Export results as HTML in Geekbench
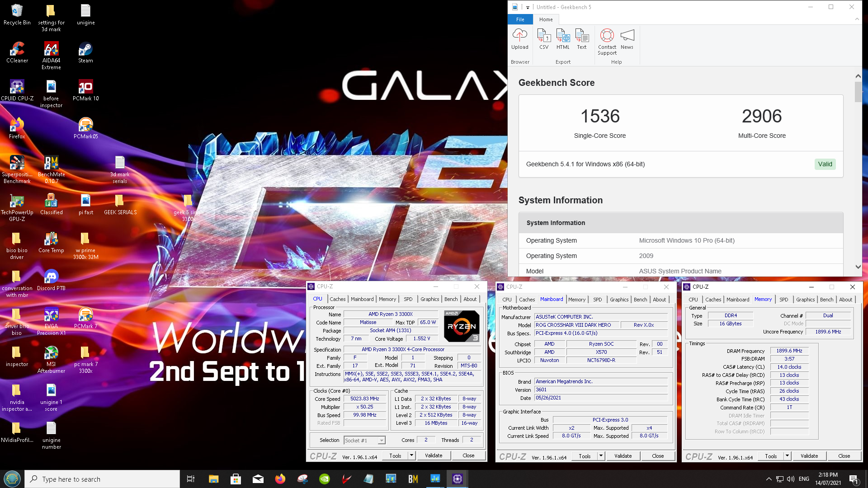The width and height of the screenshot is (868, 488). pos(563,39)
